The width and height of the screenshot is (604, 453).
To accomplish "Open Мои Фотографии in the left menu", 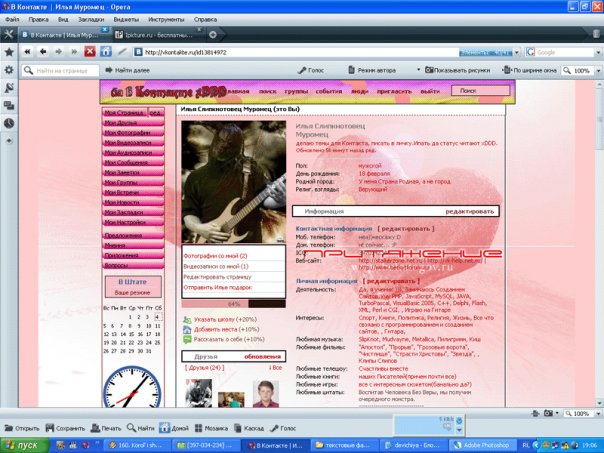I will point(133,133).
